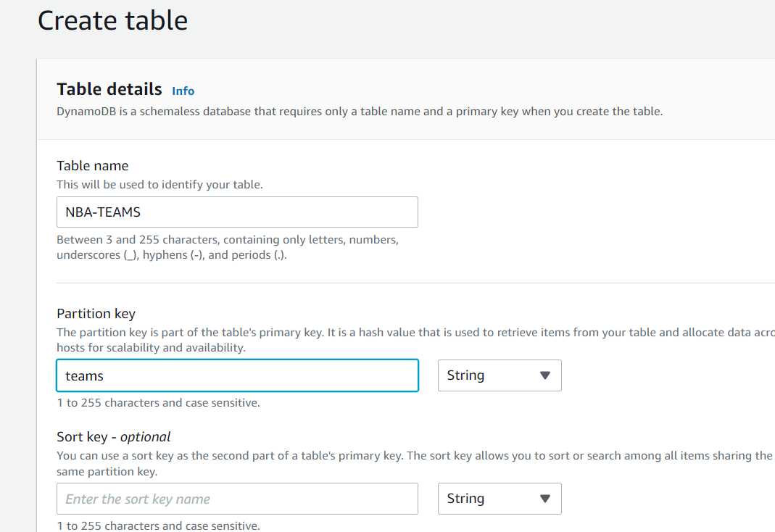
Task: Click the Table details section header
Action: (109, 89)
